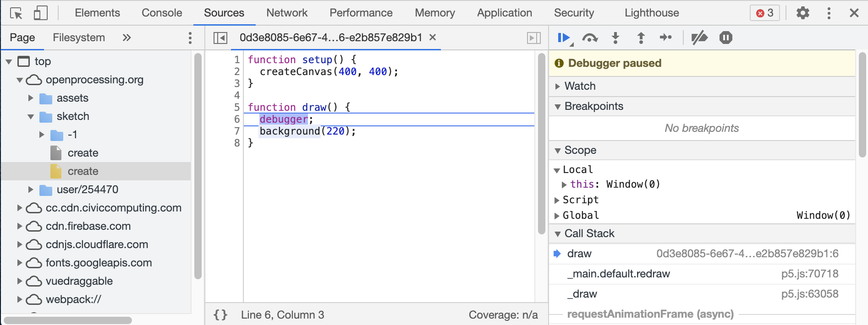Toggle pause on exceptions
The height and width of the screenshot is (325, 868).
(726, 38)
